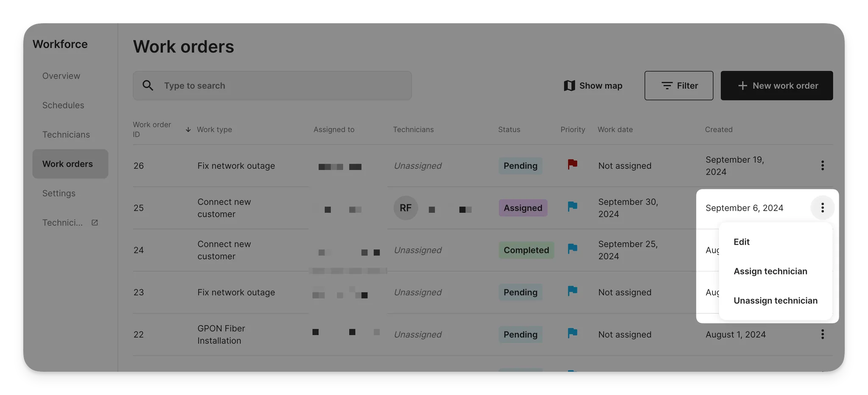Click the external link icon beside Technici...

[95, 223]
